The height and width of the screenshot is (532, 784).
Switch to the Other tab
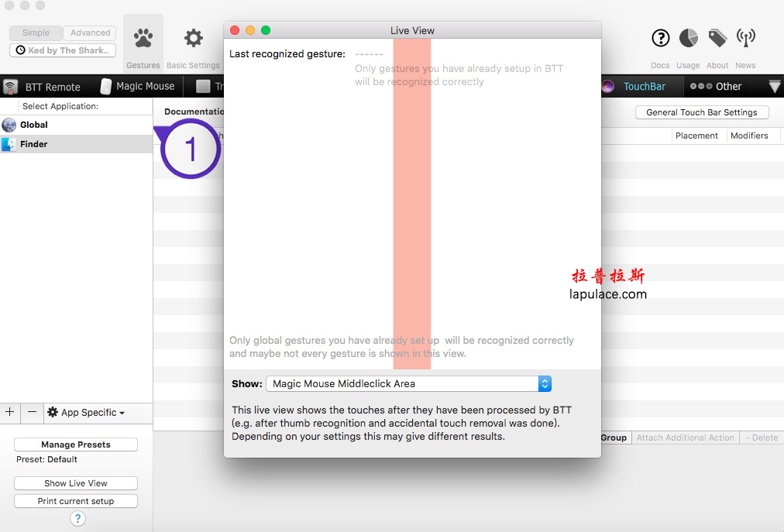pyautogui.click(x=716, y=87)
